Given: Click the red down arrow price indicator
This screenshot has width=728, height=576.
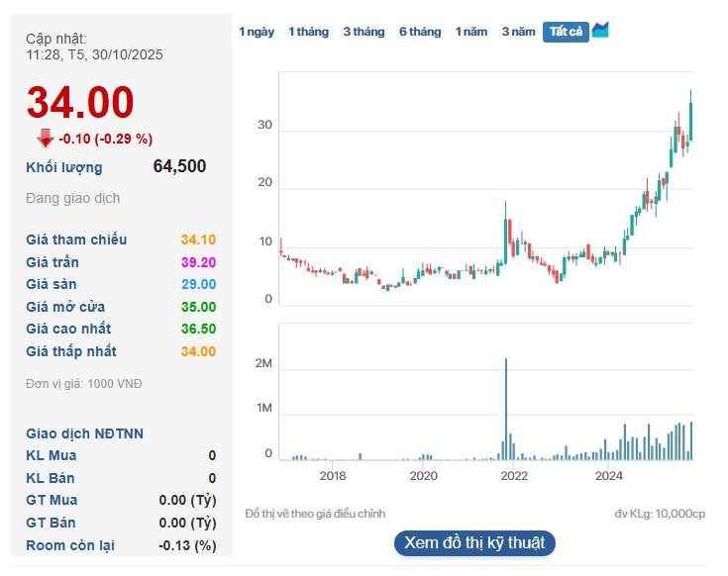Looking at the screenshot, I should coord(46,139).
